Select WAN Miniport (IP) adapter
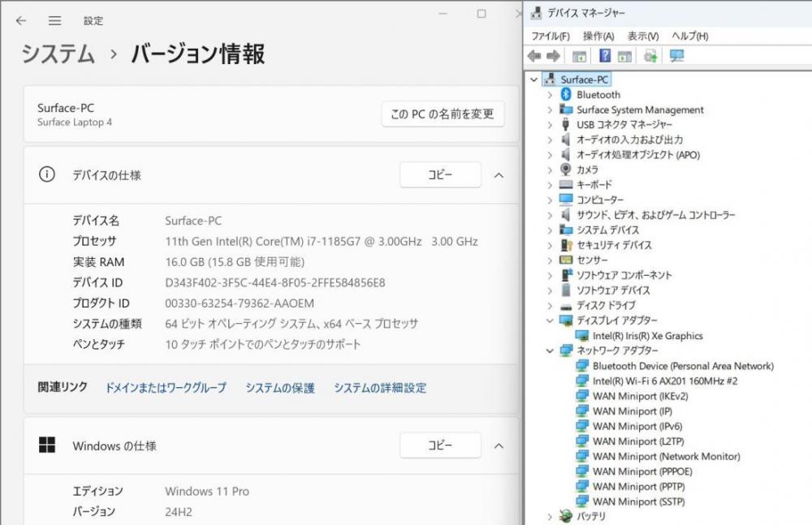The image size is (812, 525). (x=633, y=411)
